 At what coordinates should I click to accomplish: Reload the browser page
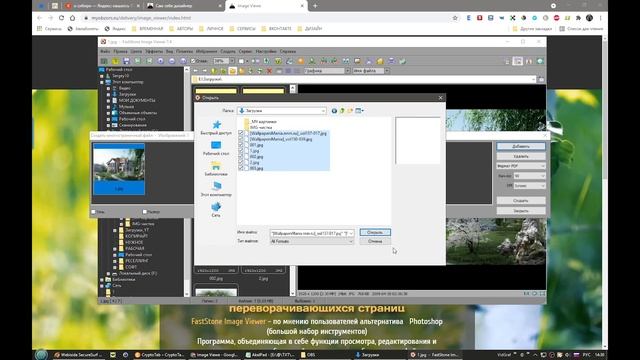[61, 18]
